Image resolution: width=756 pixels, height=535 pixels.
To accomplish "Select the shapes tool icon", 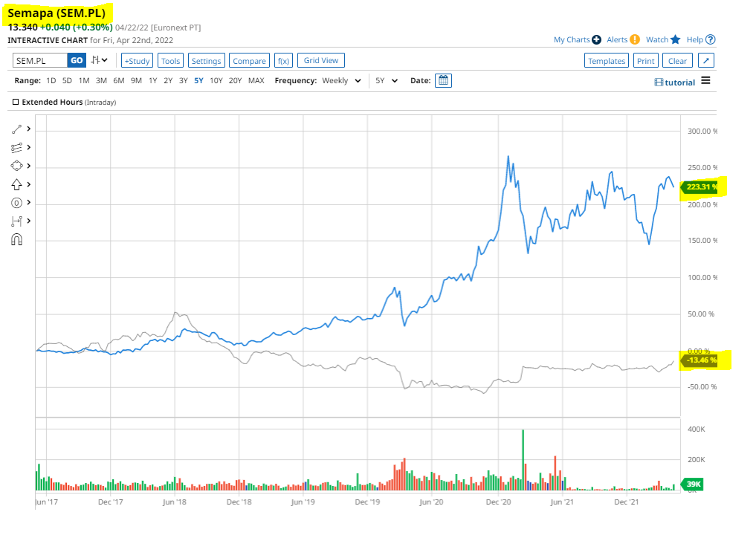I will tap(16, 166).
